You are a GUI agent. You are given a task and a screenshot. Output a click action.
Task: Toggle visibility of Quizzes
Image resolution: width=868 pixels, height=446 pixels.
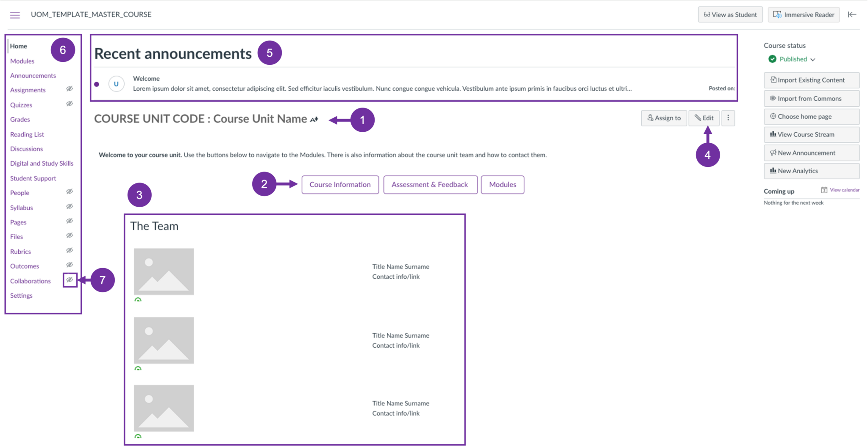point(70,103)
